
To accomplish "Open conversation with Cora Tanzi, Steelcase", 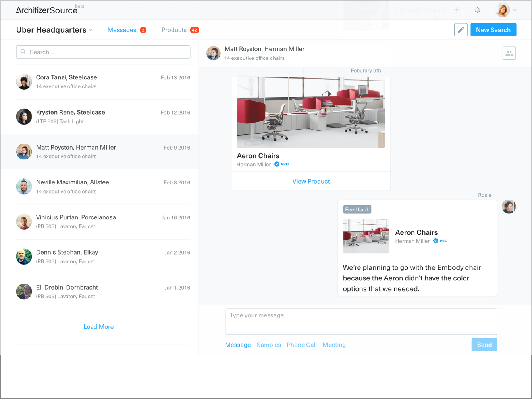I will 103,82.
